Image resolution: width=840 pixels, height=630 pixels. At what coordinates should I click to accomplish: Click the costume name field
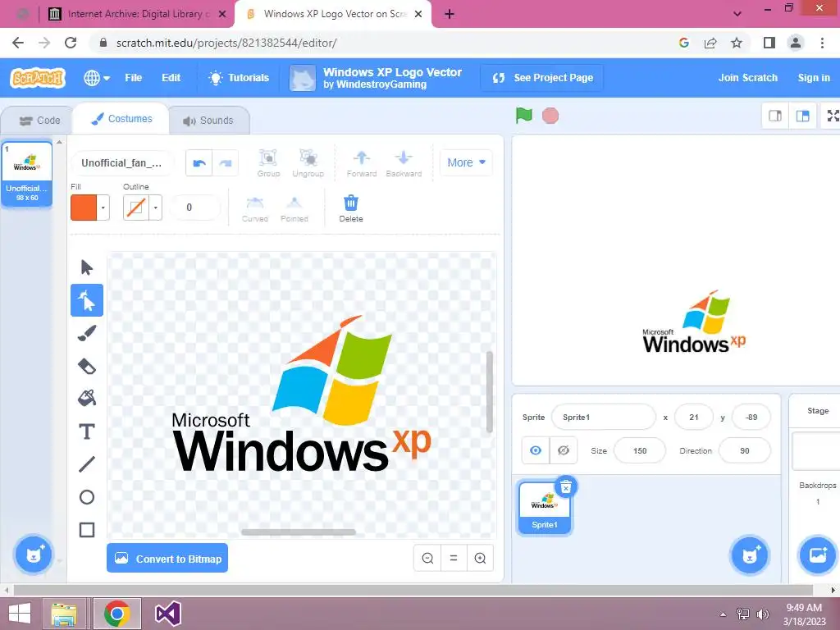(121, 163)
